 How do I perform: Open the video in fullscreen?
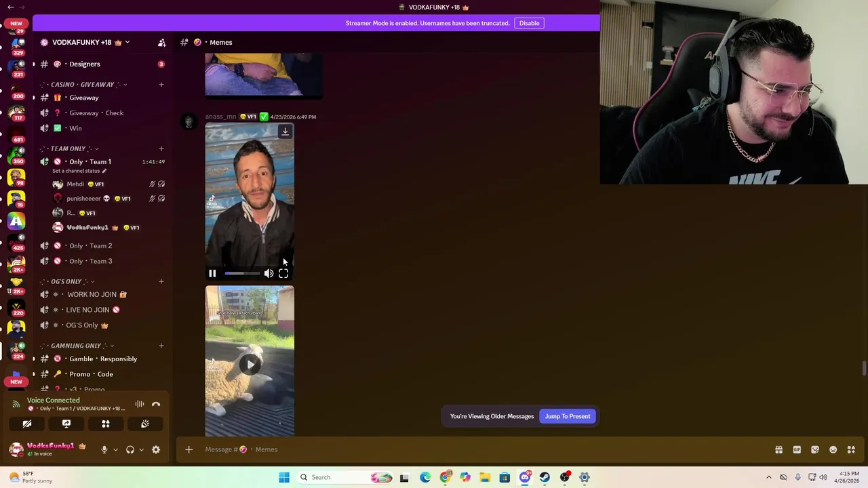tap(283, 273)
